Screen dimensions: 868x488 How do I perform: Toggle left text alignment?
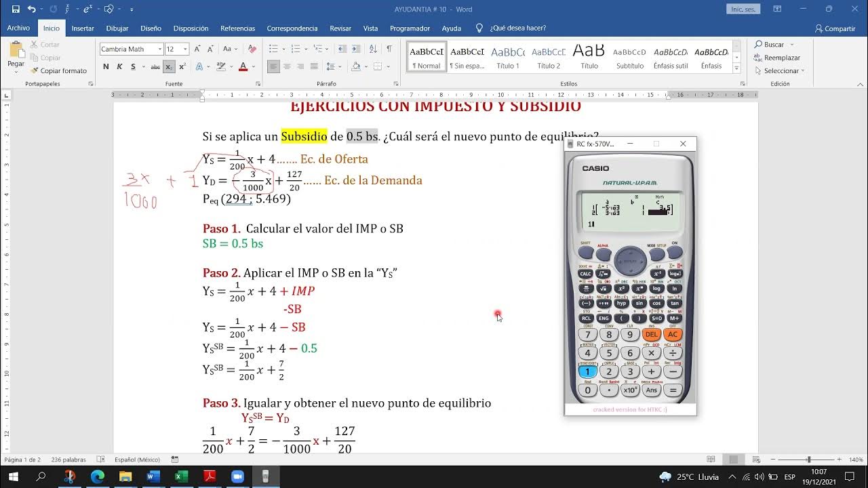273,66
